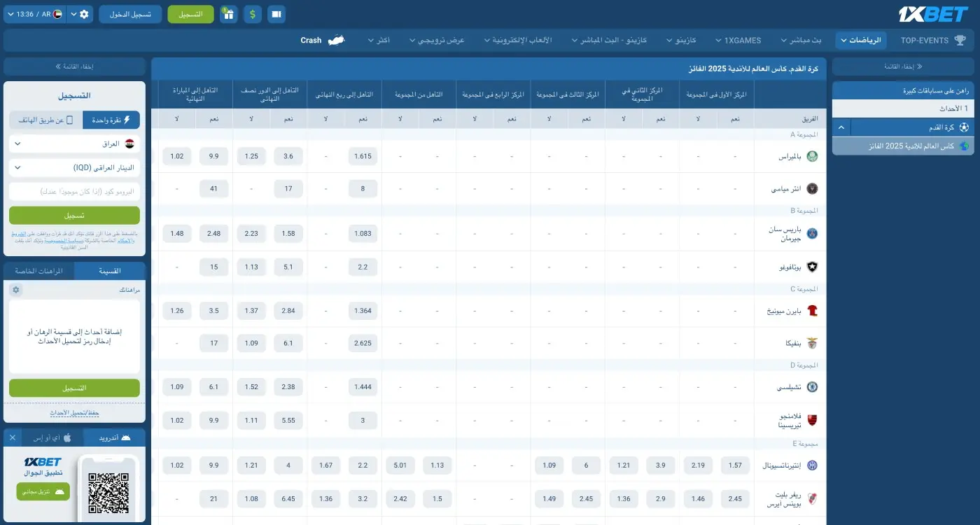The height and width of the screenshot is (525, 980).
Task: Hide the left menu via إخفاء القائمة
Action: (74, 66)
